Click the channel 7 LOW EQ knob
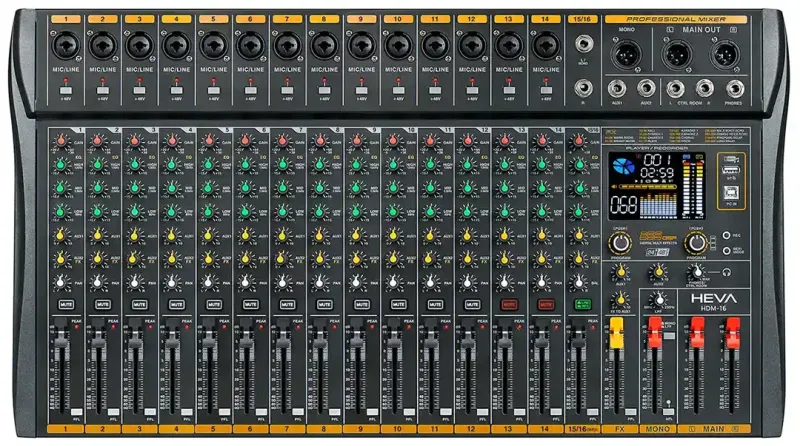 [282, 211]
